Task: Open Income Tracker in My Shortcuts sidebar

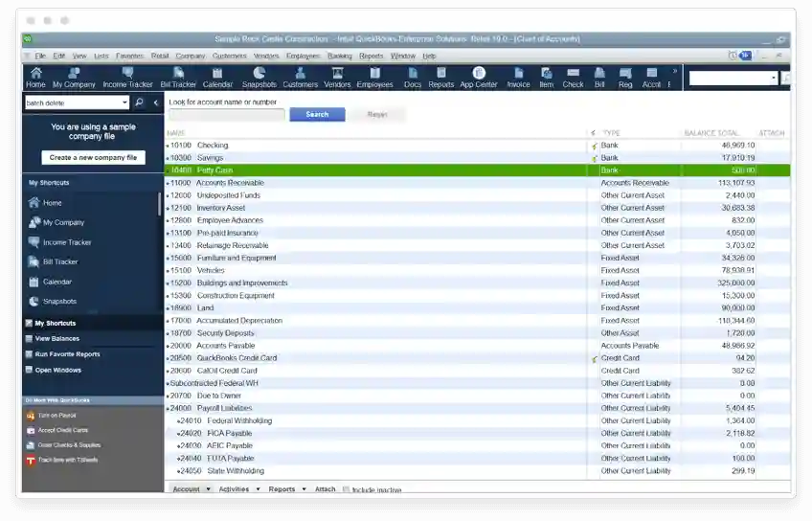Action: pyautogui.click(x=60, y=242)
